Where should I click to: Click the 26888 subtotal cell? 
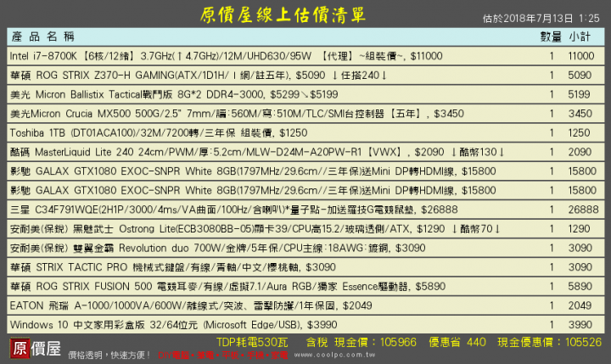tap(583, 210)
